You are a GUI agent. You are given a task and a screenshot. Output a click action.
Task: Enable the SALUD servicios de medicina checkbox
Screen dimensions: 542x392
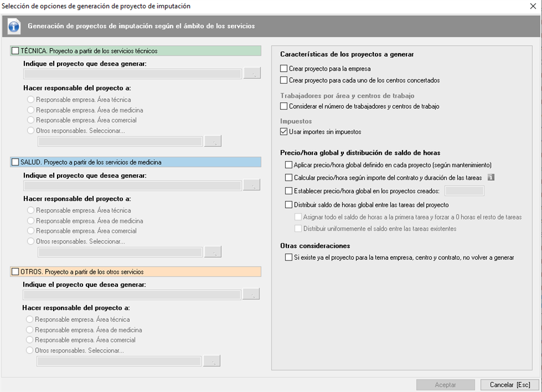16,162
